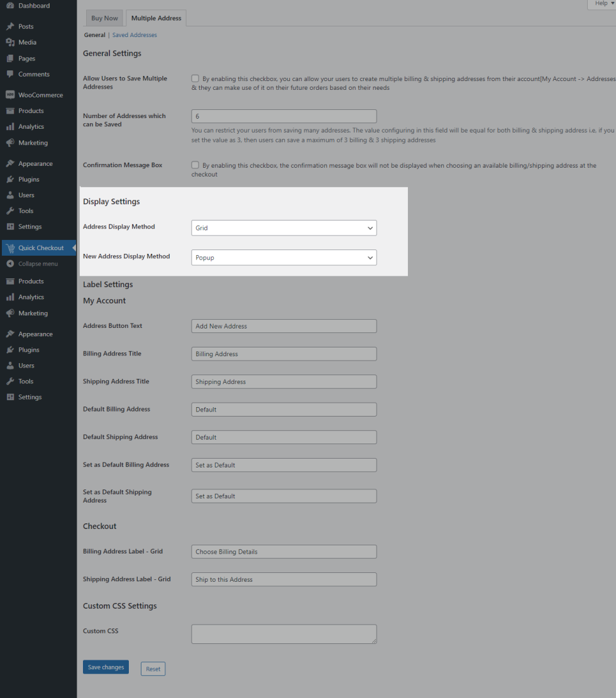Open Appearance icon below Collapse menu
The image size is (616, 698).
[10, 334]
